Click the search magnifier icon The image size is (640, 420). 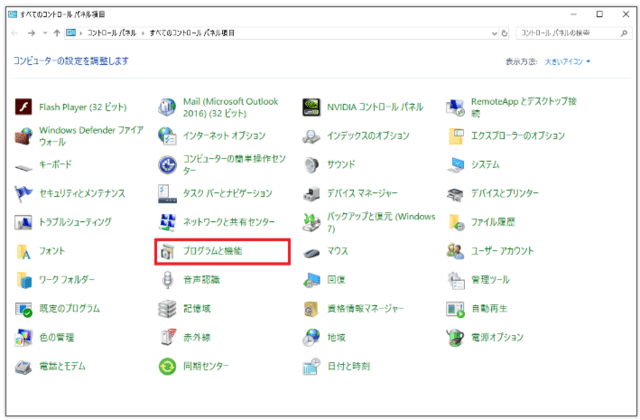pyautogui.click(x=624, y=33)
